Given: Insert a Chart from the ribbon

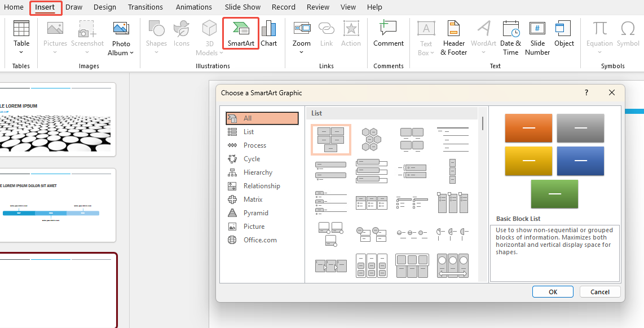Looking at the screenshot, I should 268,33.
